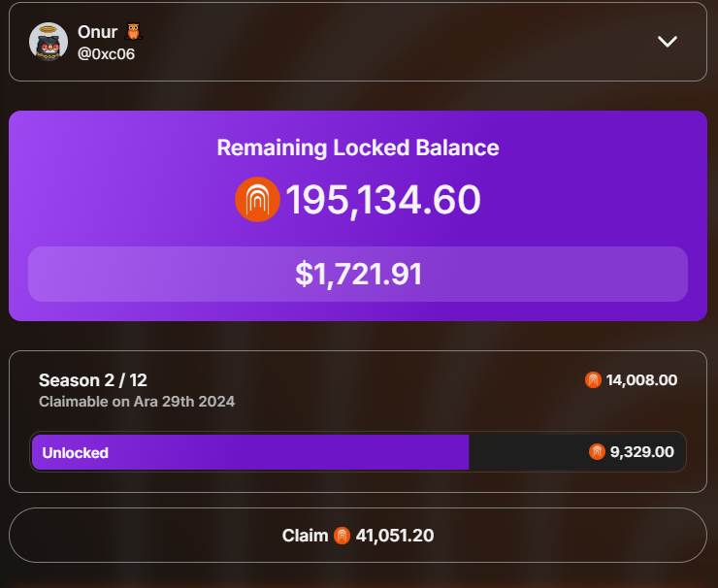Click the token icon in Claim button
Screen dimensions: 718x588
point(342,536)
